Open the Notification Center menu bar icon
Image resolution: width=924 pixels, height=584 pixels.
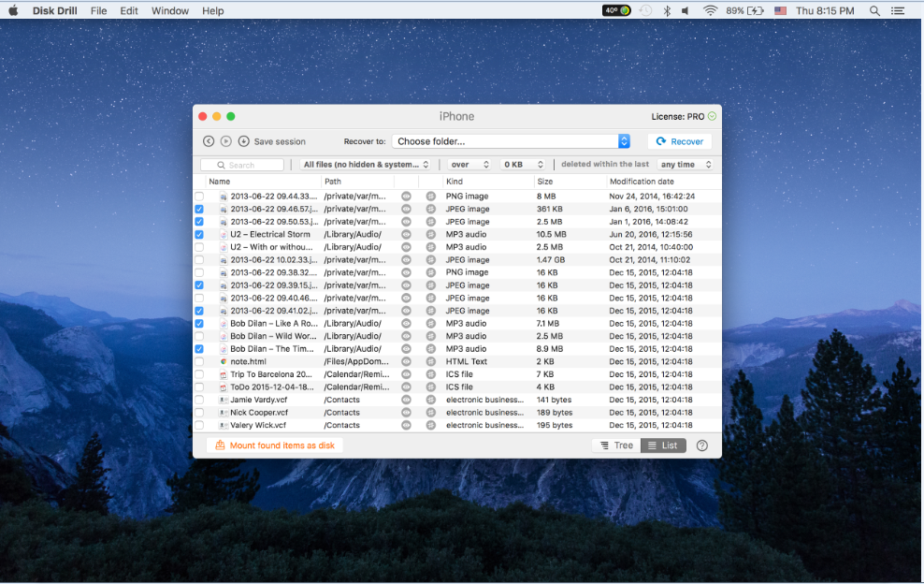[x=898, y=10]
